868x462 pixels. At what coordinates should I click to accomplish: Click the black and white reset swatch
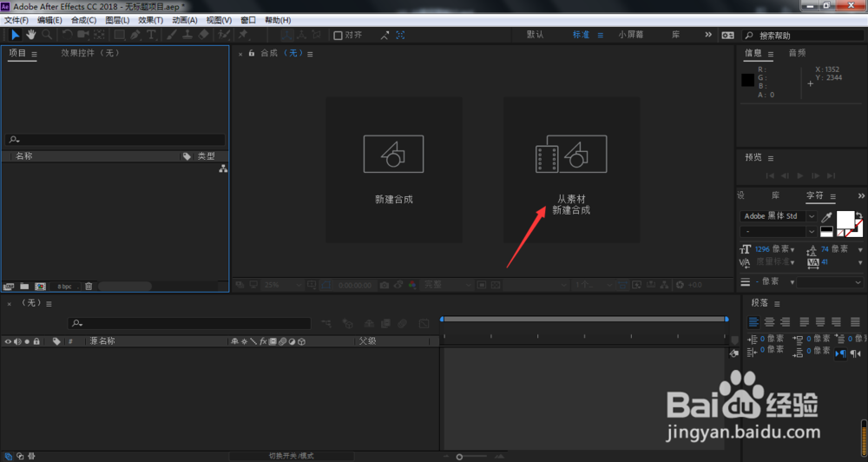coord(826,232)
